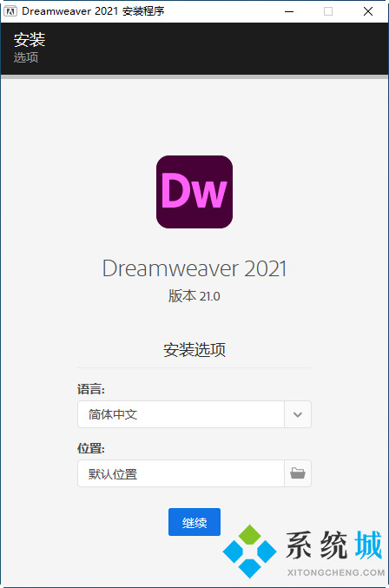Click the 继续 continue button

click(x=194, y=522)
